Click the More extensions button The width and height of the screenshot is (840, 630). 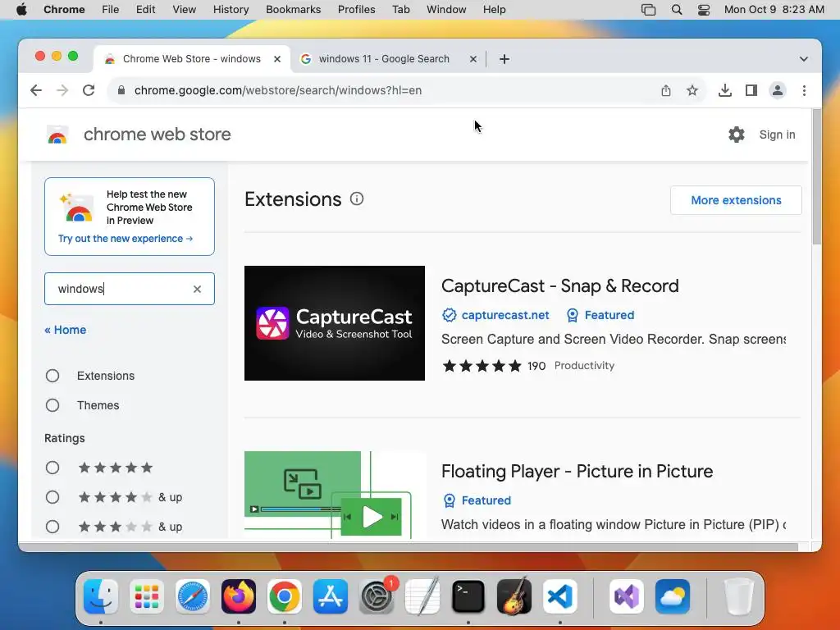736,200
